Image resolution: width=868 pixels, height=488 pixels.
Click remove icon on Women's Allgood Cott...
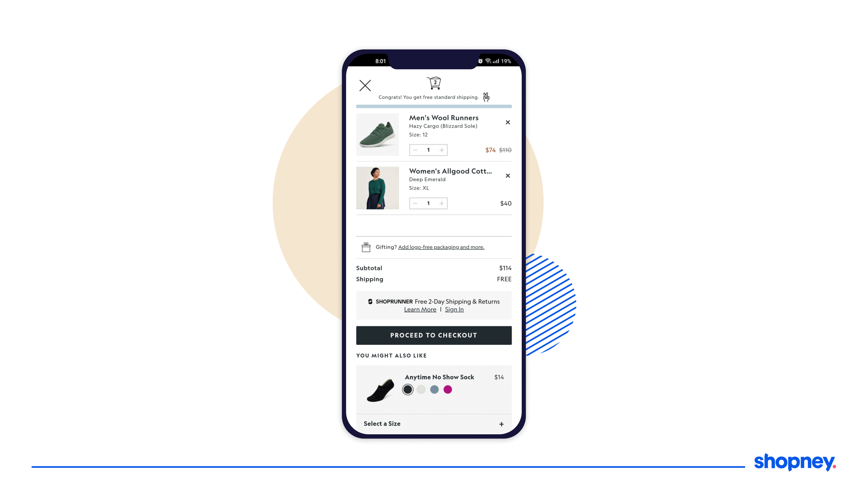[508, 175]
